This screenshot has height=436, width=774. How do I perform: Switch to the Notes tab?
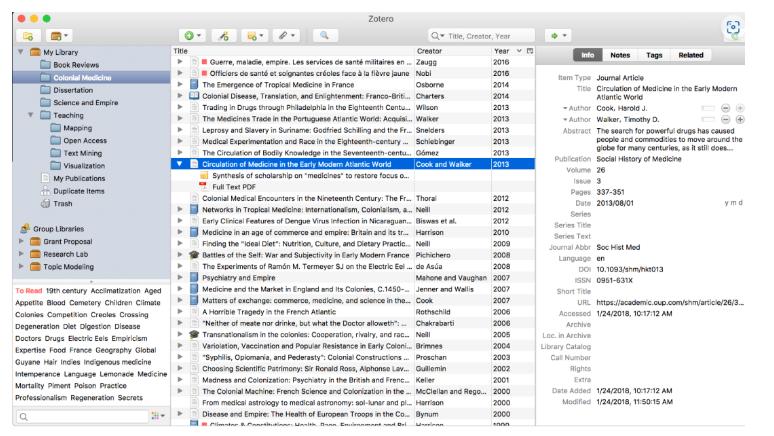click(x=620, y=55)
